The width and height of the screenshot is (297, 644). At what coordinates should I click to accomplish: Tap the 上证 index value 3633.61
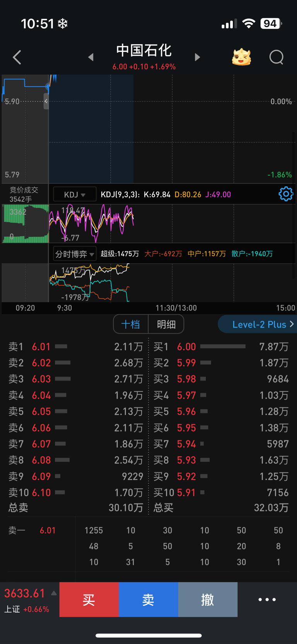25,593
